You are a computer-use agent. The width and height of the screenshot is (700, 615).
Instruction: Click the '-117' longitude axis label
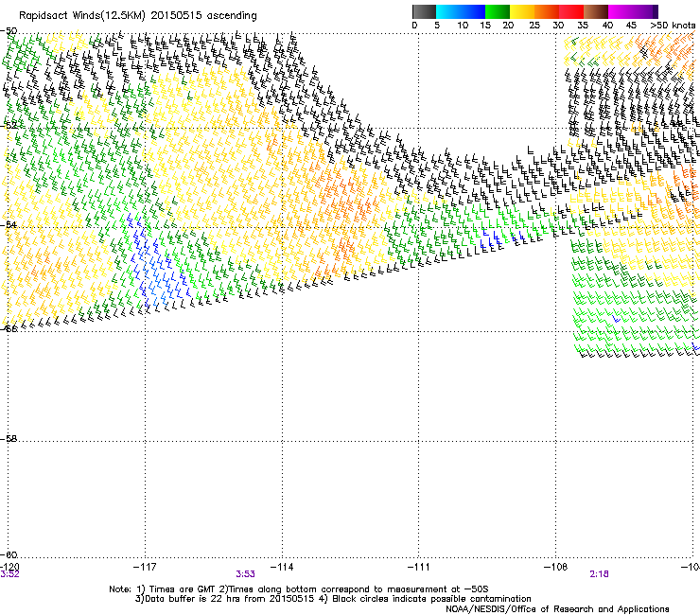coord(145,567)
